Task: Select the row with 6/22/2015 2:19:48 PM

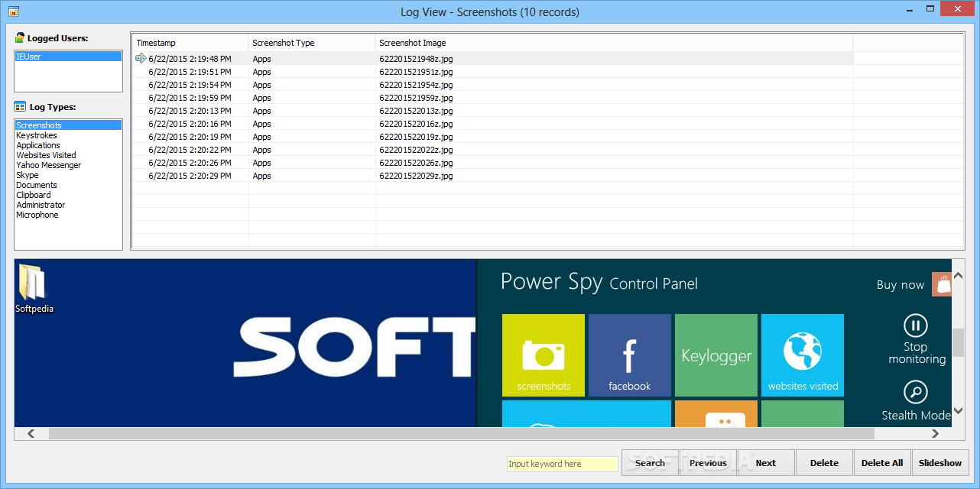Action: click(492, 59)
